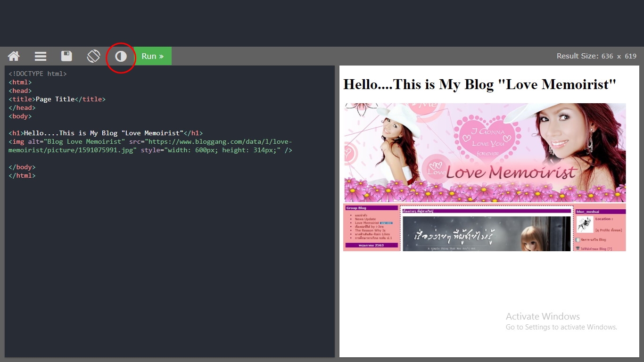Click the closing </body> tag line
Viewport: 644px width, 362px height.
[22, 167]
